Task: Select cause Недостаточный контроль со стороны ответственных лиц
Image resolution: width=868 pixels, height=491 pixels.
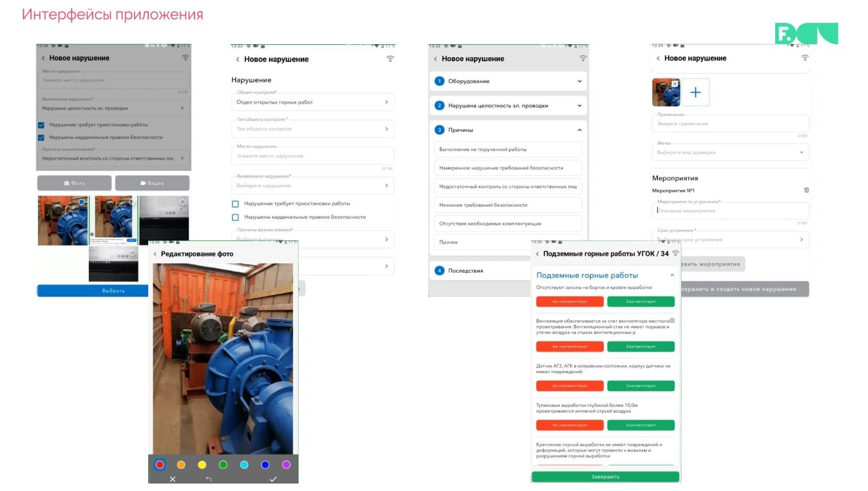Action: 508,187
